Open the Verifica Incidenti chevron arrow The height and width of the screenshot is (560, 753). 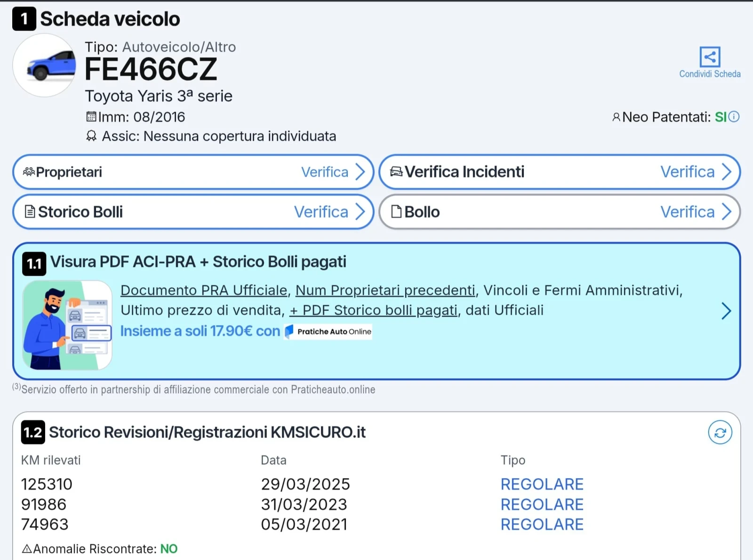pyautogui.click(x=727, y=172)
